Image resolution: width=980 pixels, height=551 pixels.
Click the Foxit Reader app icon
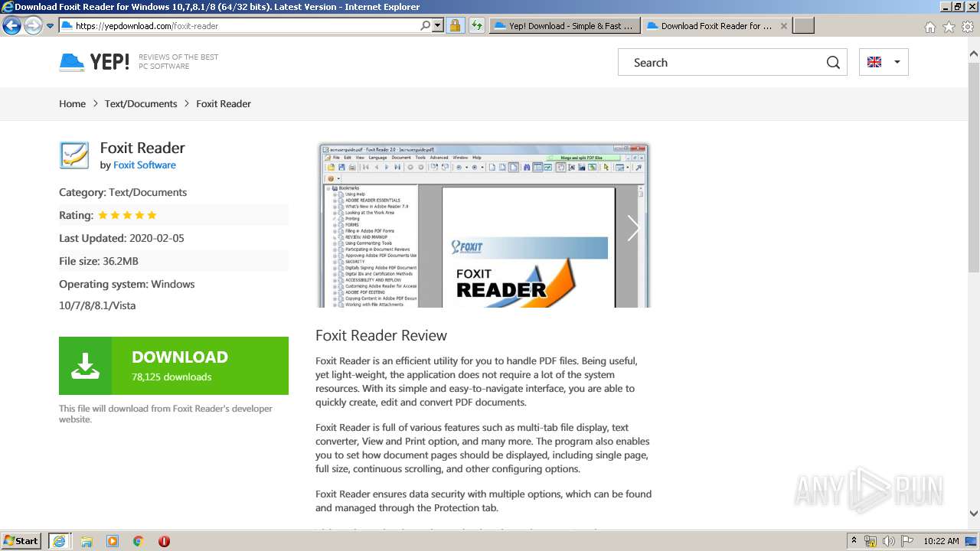(74, 155)
